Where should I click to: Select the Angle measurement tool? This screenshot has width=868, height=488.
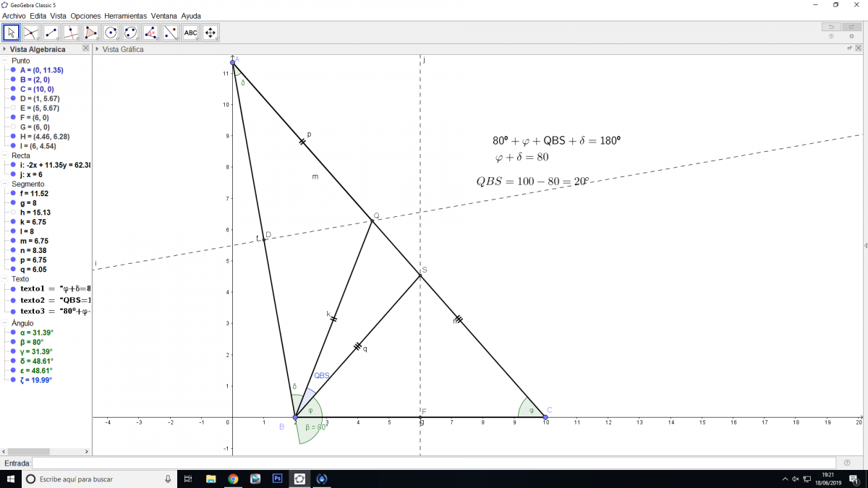point(150,33)
